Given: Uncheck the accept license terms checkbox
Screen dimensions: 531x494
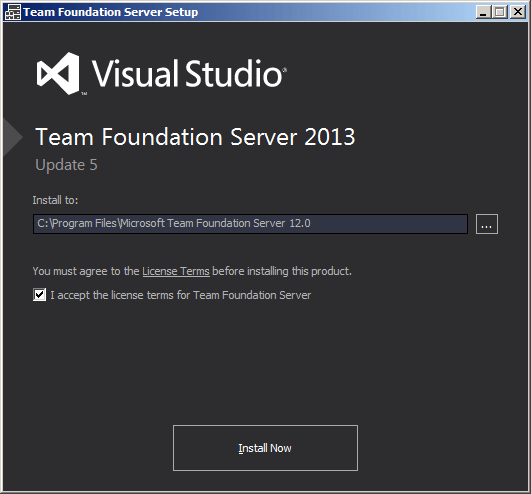Looking at the screenshot, I should coord(40,295).
